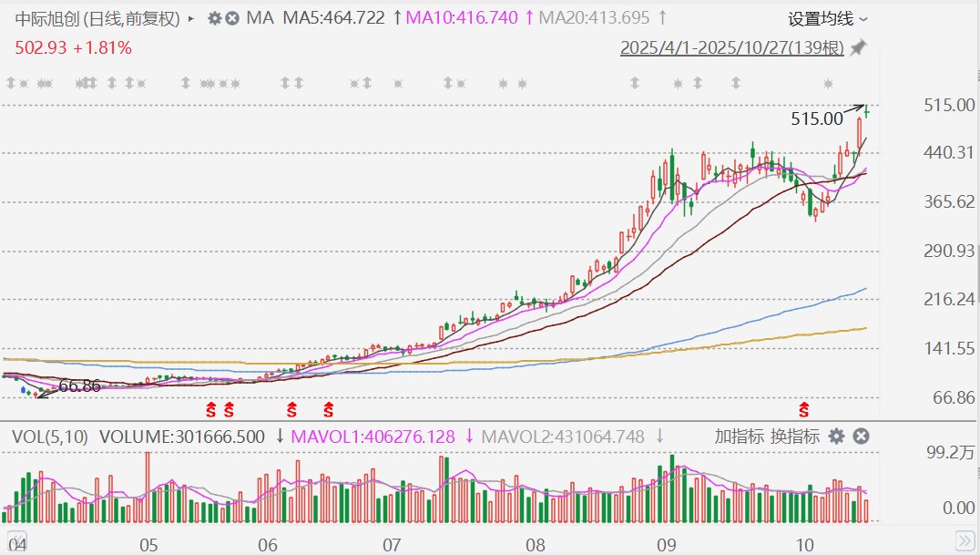
Task: Close the VOL indicator panel
Action: pos(860,437)
